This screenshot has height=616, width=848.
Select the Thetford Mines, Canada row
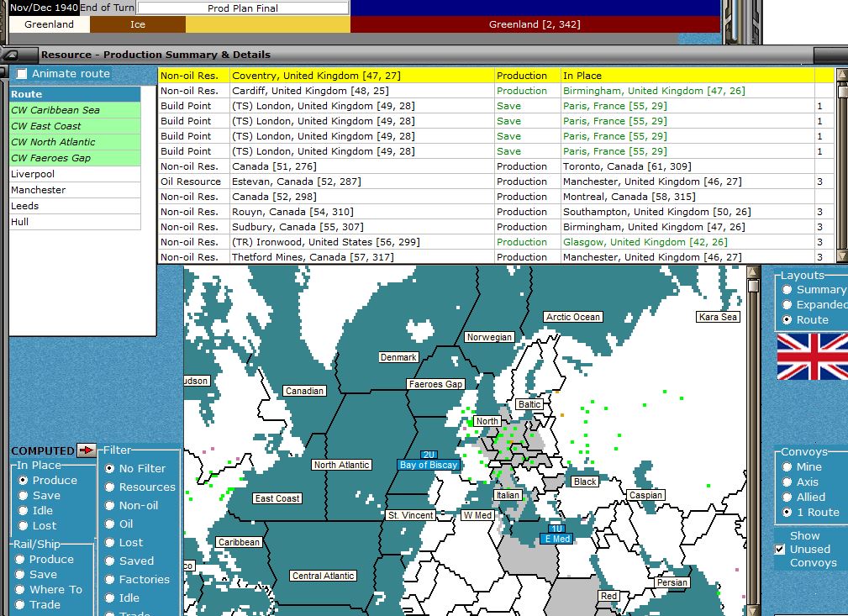pos(496,257)
